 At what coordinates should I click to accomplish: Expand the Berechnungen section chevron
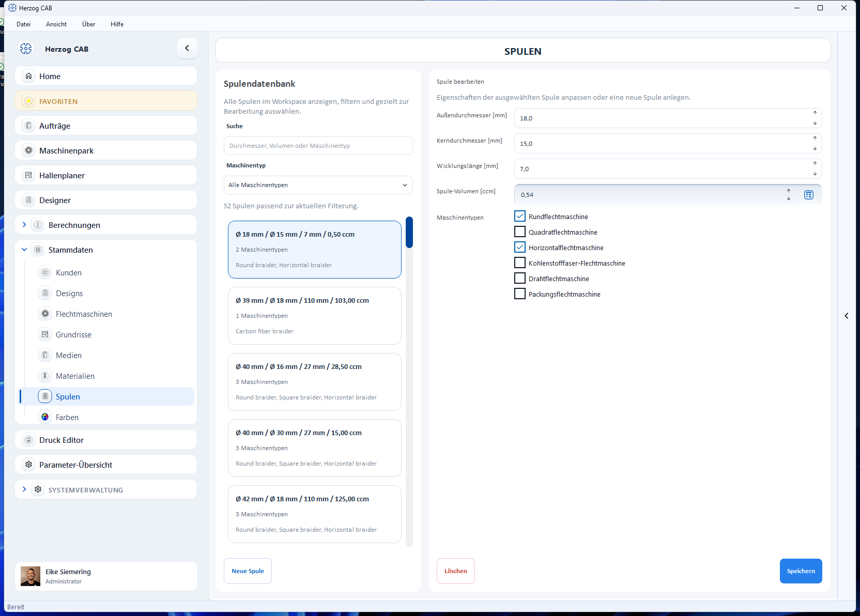(x=24, y=225)
